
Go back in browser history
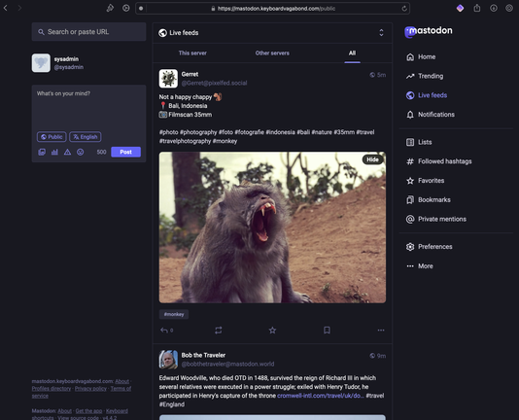(5, 9)
